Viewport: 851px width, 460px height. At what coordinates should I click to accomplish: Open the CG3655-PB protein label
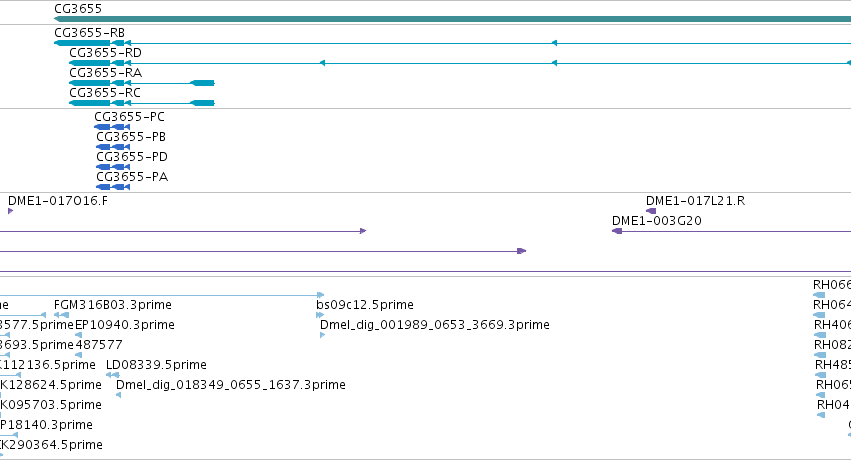(131, 137)
